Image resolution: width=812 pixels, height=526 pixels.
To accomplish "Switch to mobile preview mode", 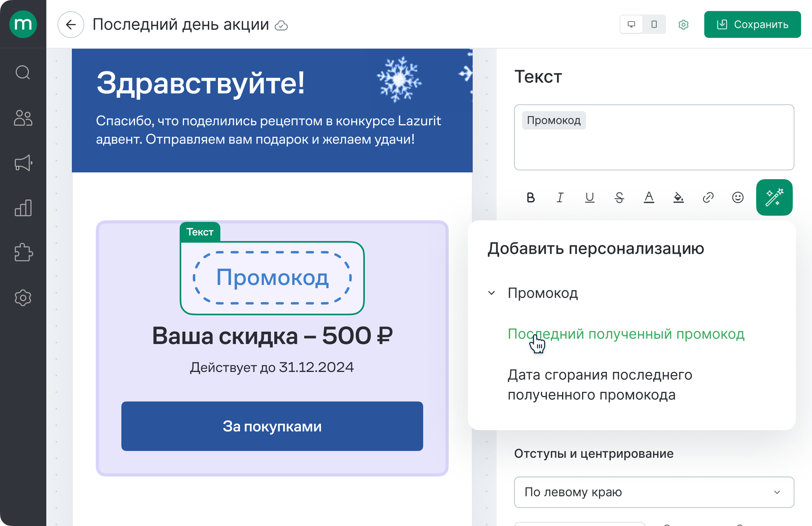I will click(654, 24).
